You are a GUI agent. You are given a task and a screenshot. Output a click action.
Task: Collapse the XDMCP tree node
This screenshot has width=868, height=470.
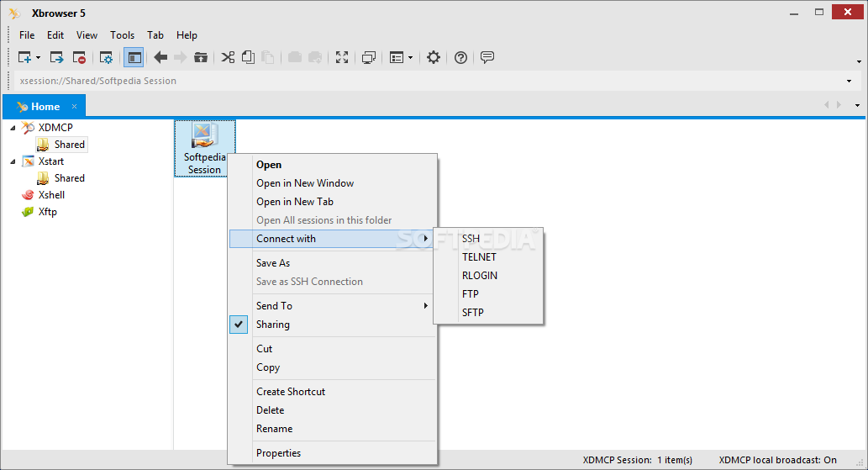coord(13,128)
